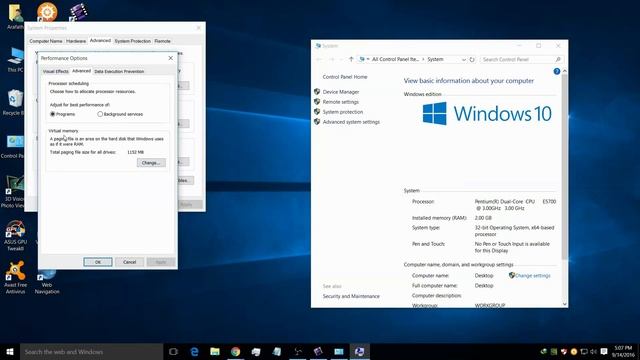The width and height of the screenshot is (640, 360).
Task: Open Avast Free Antivirus desktop icon
Action: tap(15, 278)
